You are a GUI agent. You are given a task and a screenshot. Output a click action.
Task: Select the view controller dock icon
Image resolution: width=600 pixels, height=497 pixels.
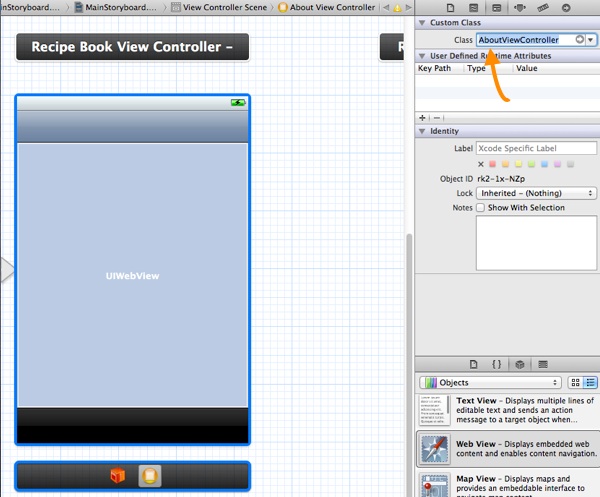148,476
